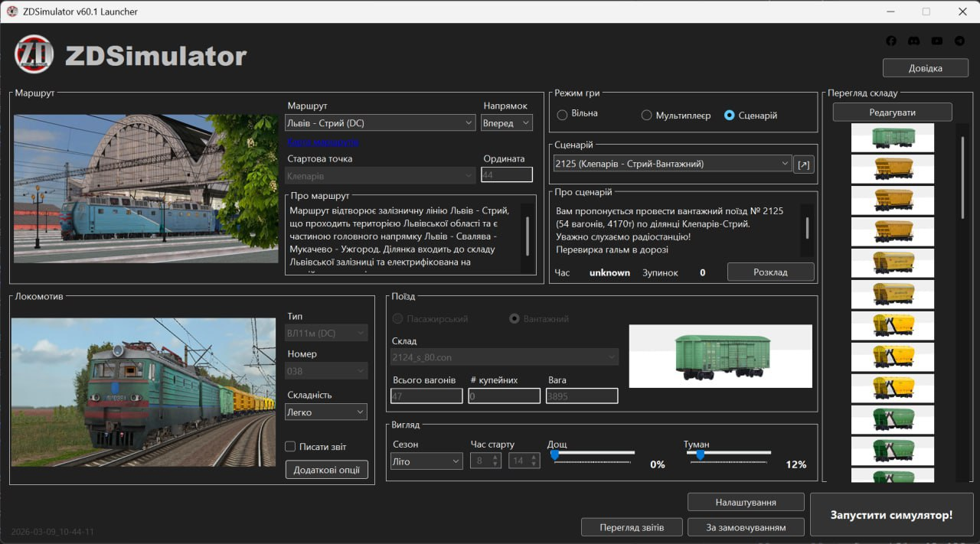The image size is (980, 544).
Task: Select the Мультиплеєр game mode
Action: pyautogui.click(x=647, y=116)
